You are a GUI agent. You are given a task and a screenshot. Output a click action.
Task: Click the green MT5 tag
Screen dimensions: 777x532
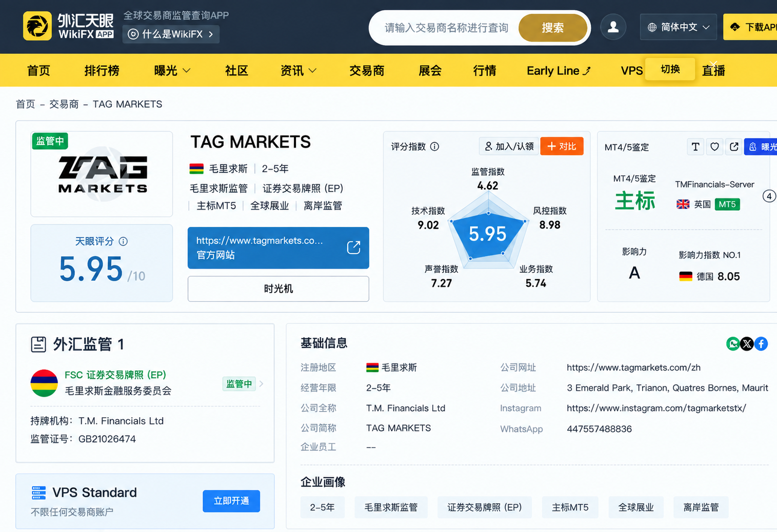coord(727,204)
